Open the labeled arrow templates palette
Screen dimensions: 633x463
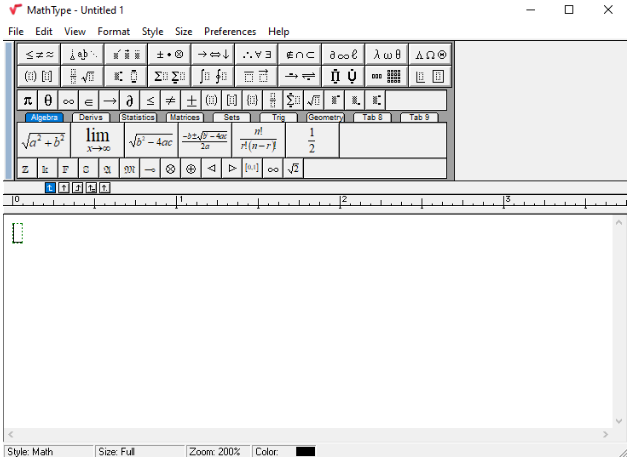[300, 76]
